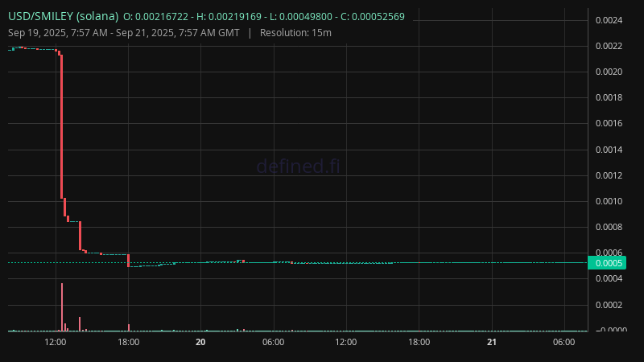
Task: Click the 0.0014 price axis label
Action: point(609,150)
